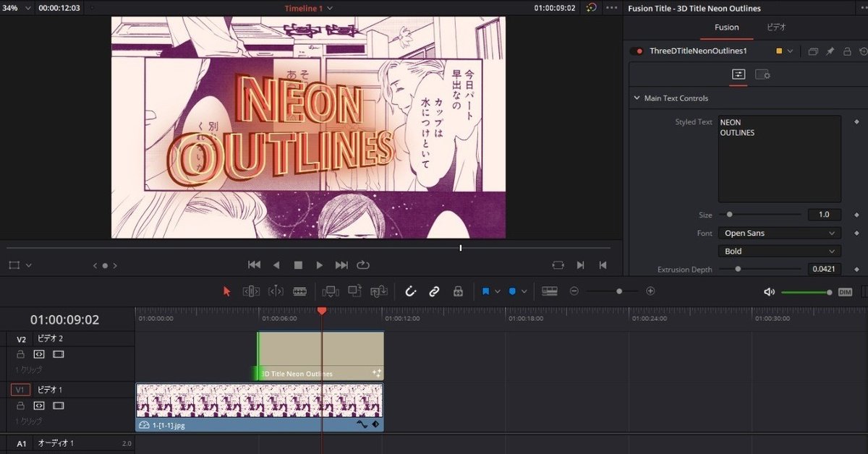This screenshot has width=868, height=454.
Task: Click the timeline zoom out minus button
Action: [574, 291]
